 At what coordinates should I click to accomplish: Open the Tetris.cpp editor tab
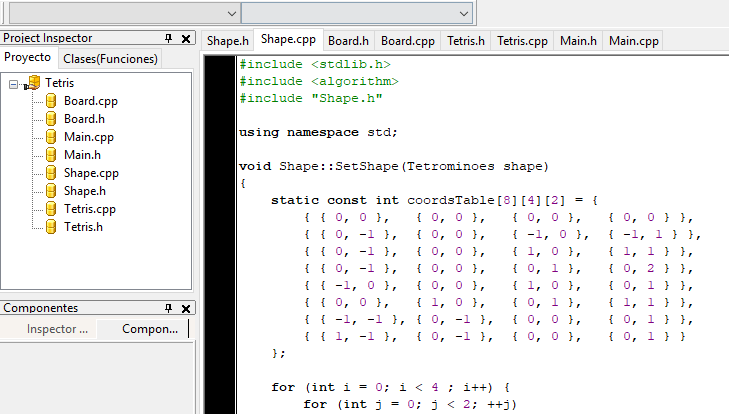[x=523, y=41]
